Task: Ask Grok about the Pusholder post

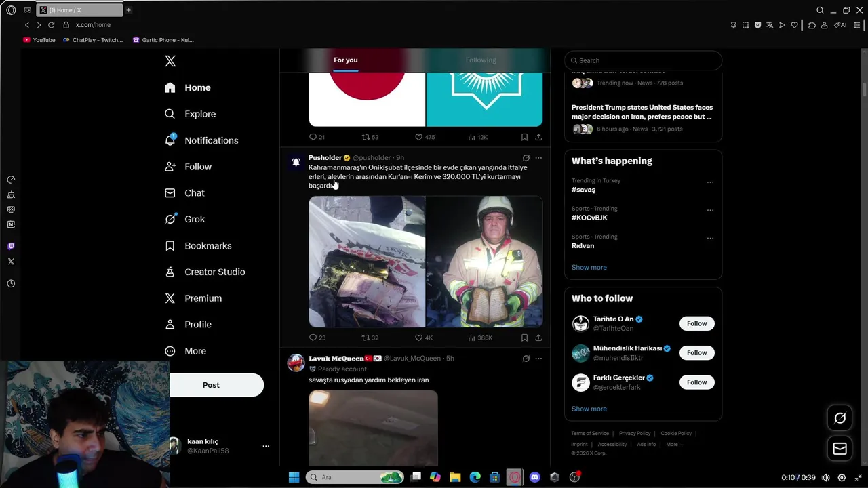Action: (x=526, y=158)
